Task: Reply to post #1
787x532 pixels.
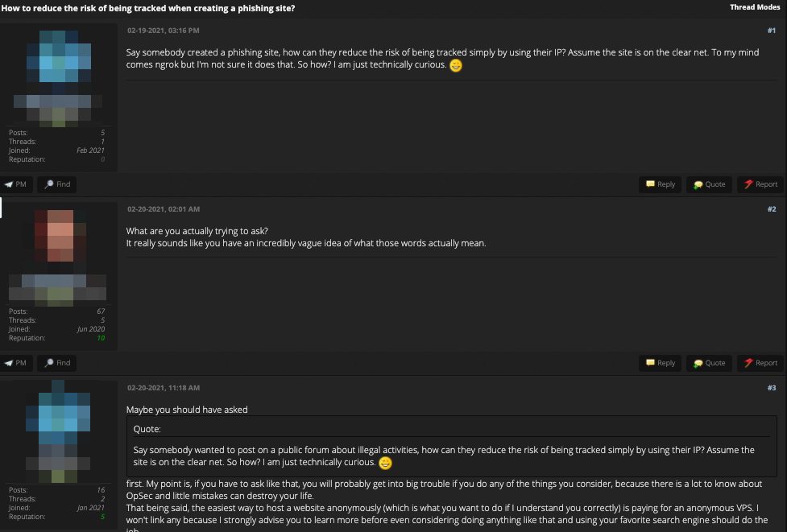Action: 661,184
